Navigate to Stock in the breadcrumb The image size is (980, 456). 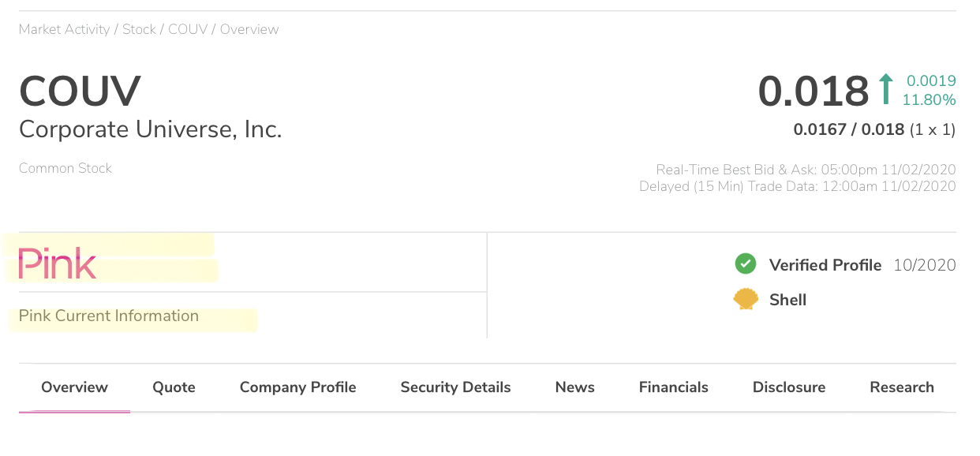139,29
